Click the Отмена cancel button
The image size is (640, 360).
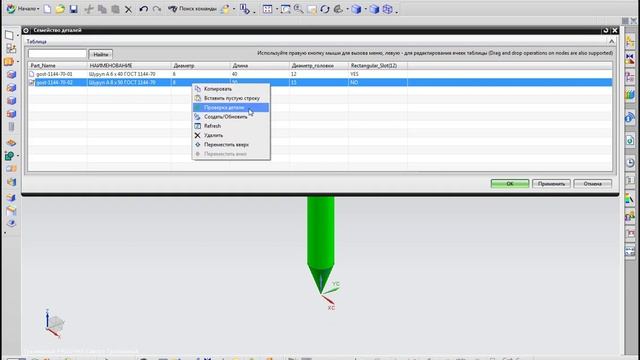tap(592, 184)
